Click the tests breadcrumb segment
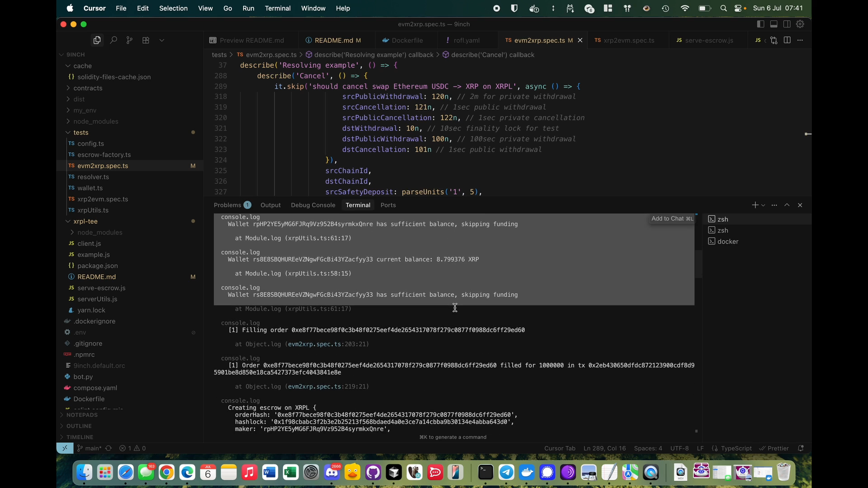 point(219,55)
